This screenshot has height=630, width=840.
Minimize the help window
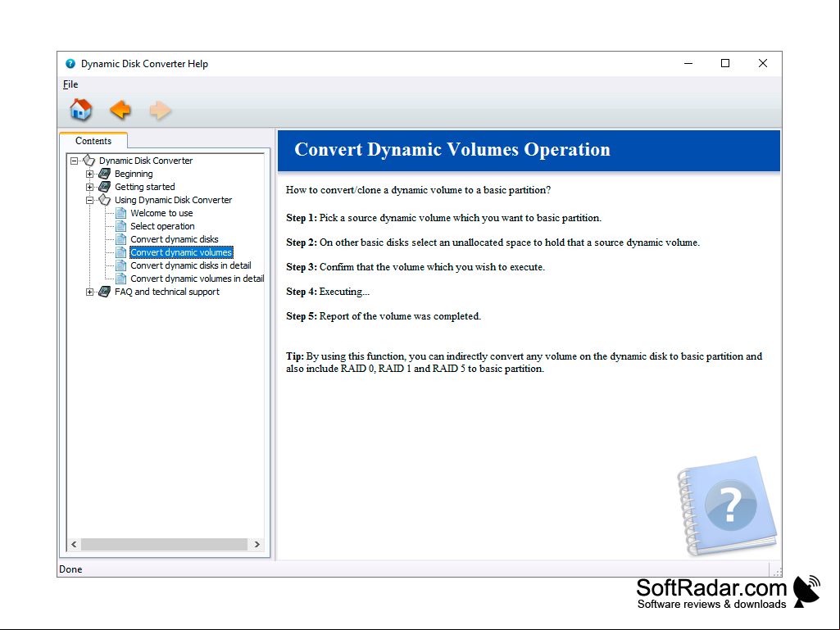688,63
